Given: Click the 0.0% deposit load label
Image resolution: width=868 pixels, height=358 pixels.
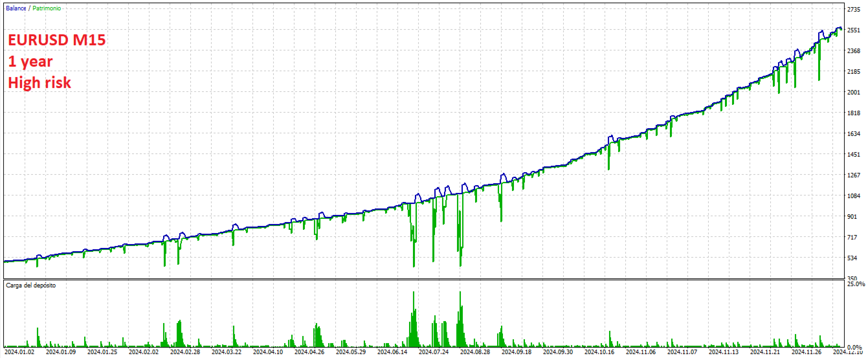Looking at the screenshot, I should point(856,348).
